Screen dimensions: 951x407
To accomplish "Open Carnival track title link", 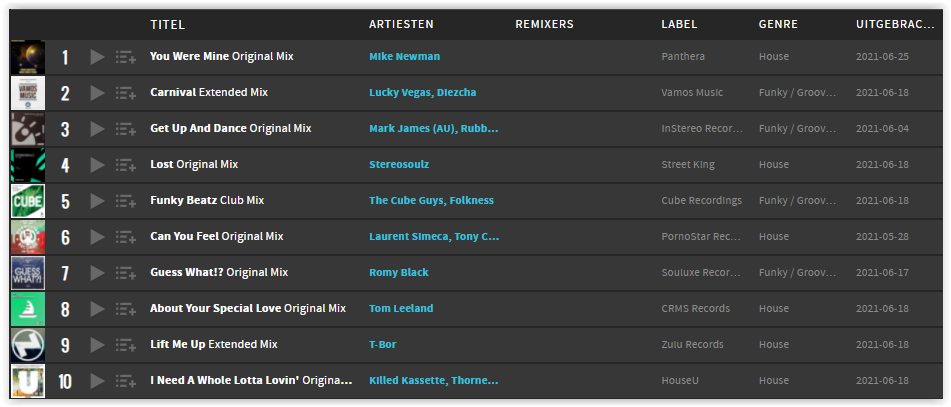I will 173,92.
